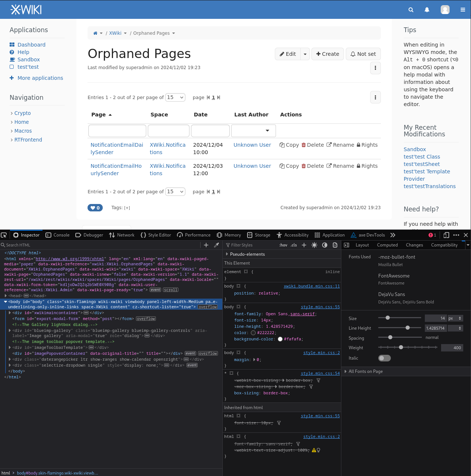
Task: Switch to the Layout sidebar tab
Action: [x=362, y=245]
